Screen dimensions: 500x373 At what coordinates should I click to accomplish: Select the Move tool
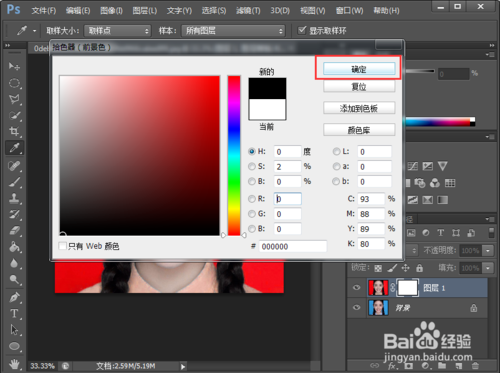(14, 66)
